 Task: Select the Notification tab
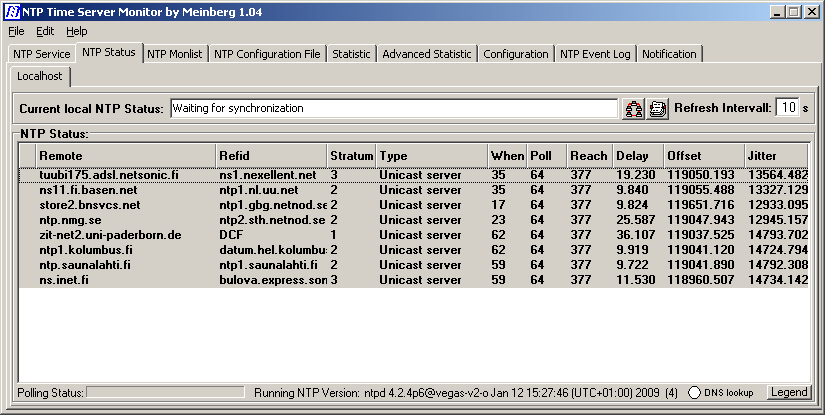pyautogui.click(x=669, y=54)
